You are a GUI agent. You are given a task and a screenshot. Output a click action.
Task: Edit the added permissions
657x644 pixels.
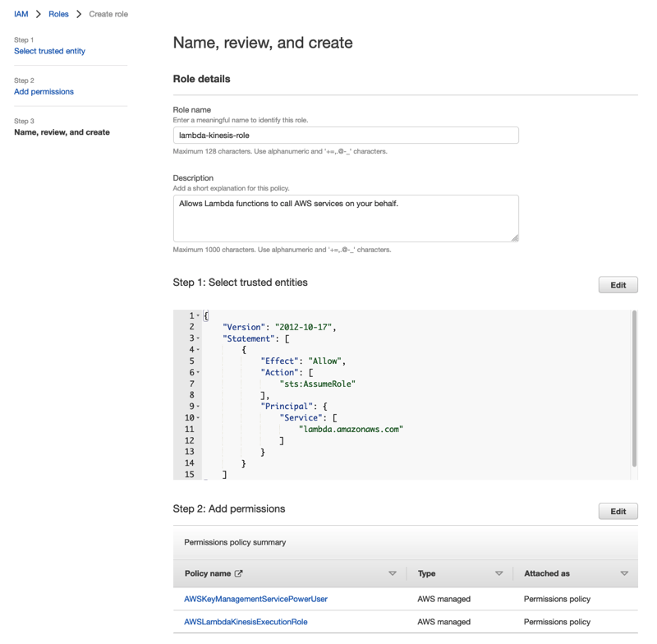tap(618, 511)
